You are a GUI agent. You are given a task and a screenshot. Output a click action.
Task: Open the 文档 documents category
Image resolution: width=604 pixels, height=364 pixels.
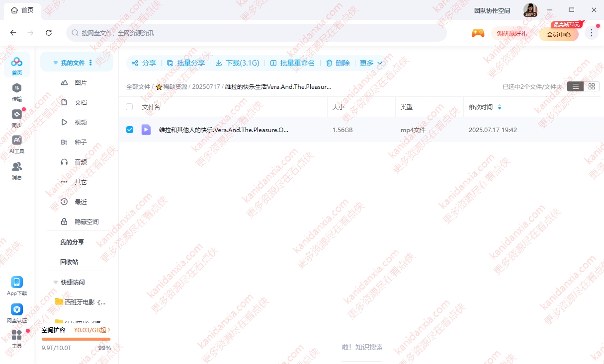click(80, 102)
